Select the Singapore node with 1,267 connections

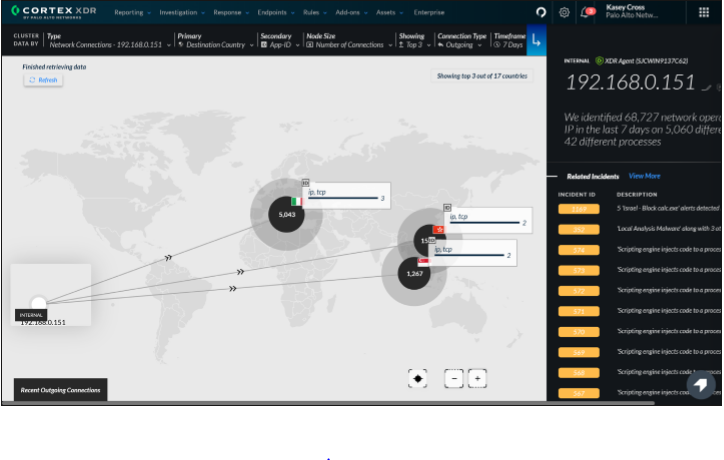coord(414,273)
